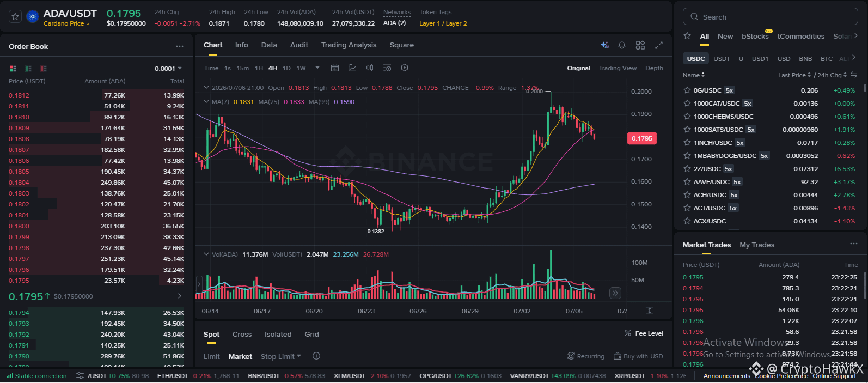Viewport: 868px width, 383px height.
Task: Switch to My Trades tab
Action: [x=757, y=245]
